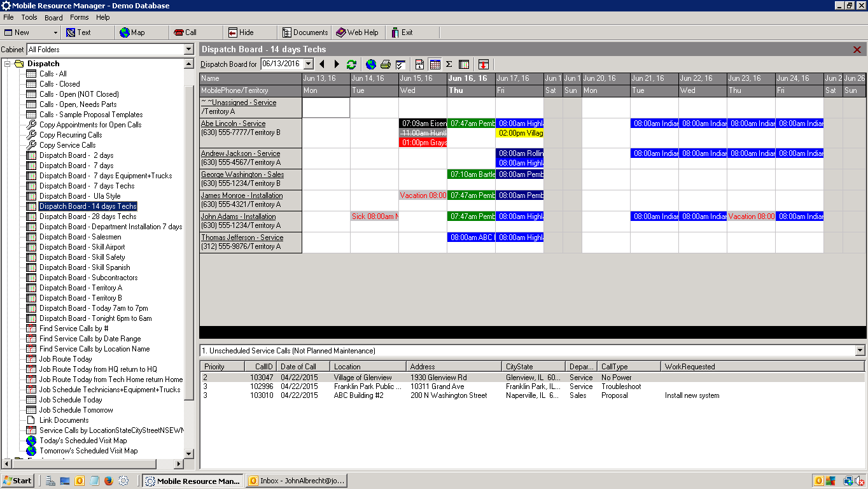Open George Washington - Sales link

point(242,174)
